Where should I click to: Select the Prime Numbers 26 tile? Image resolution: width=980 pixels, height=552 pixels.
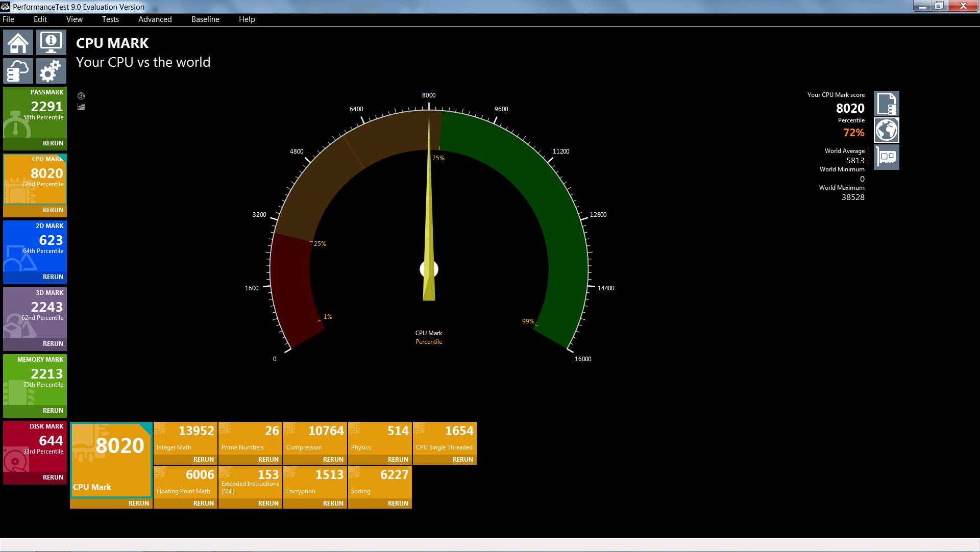pyautogui.click(x=250, y=438)
